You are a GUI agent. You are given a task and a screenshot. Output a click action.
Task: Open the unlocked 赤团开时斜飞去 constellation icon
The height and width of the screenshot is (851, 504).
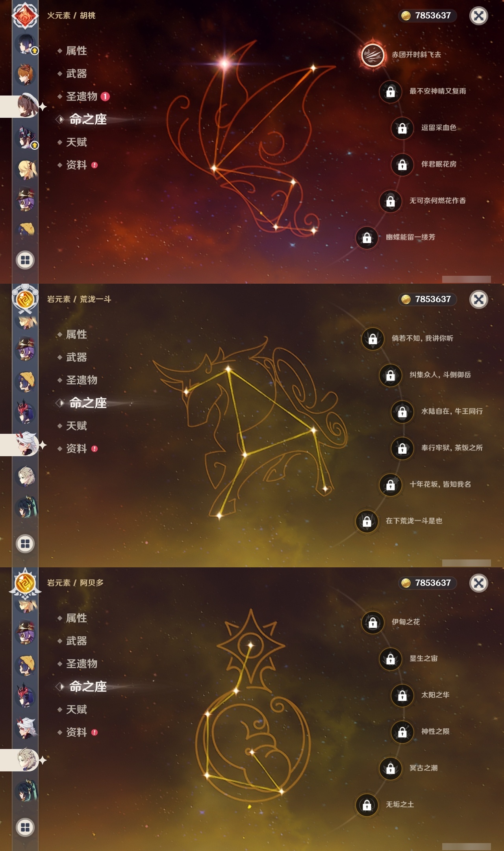click(x=372, y=55)
